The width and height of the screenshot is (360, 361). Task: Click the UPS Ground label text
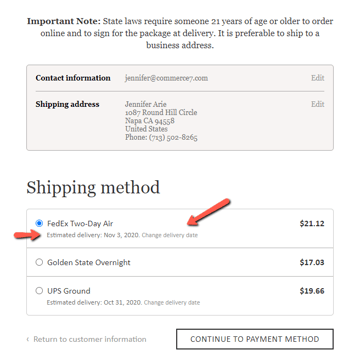point(69,291)
